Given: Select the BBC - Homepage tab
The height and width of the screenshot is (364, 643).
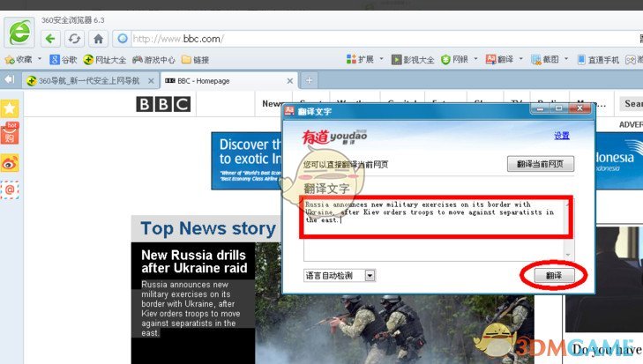Looking at the screenshot, I should click(228, 81).
